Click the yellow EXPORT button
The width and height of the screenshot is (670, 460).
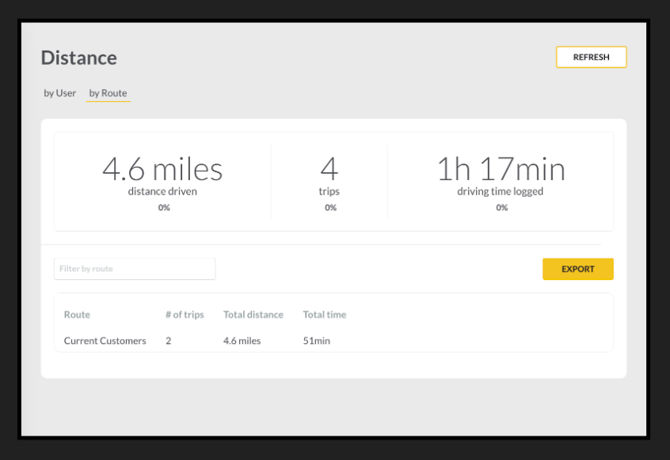(x=578, y=269)
